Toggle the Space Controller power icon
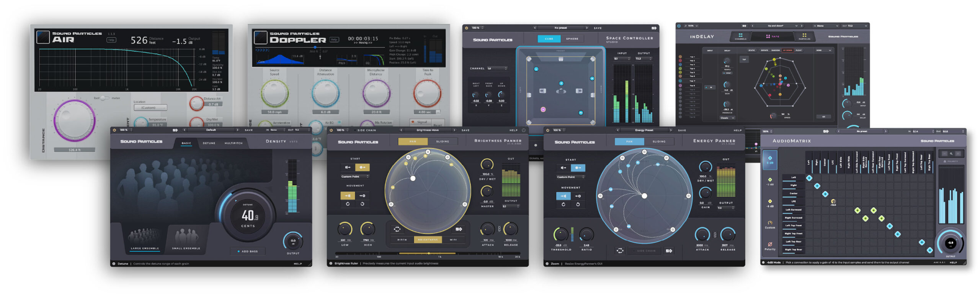 (x=466, y=28)
